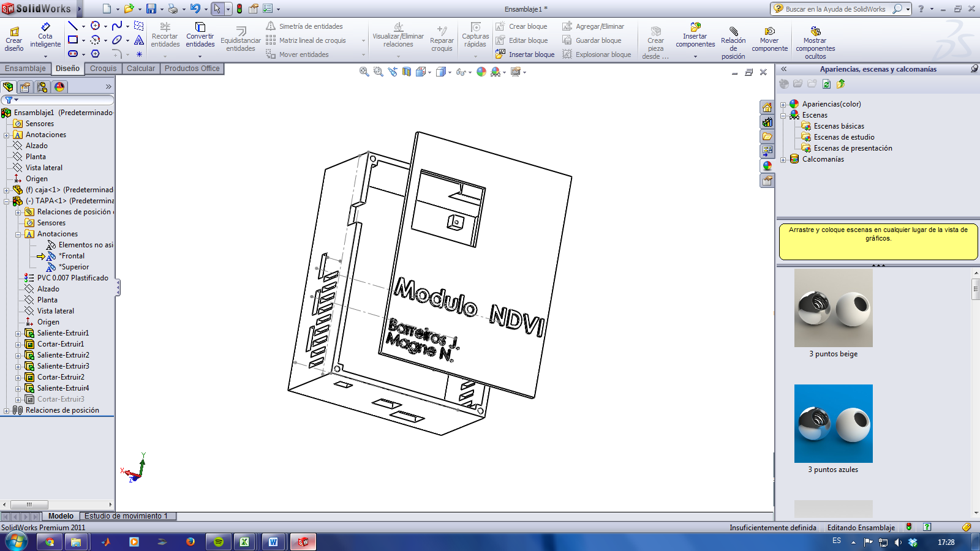Viewport: 980px width, 551px height.
Task: Select PVC 0.007 Plastificado material item
Action: [x=73, y=278]
